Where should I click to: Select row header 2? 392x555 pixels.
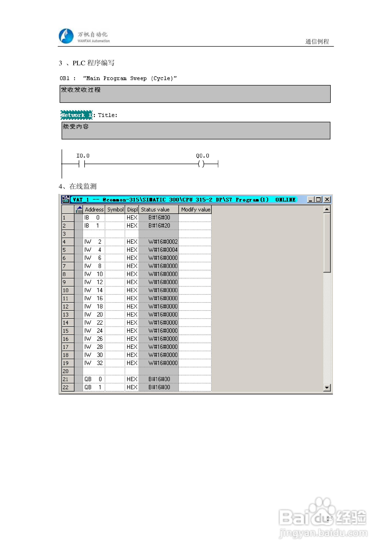pyautogui.click(x=68, y=226)
